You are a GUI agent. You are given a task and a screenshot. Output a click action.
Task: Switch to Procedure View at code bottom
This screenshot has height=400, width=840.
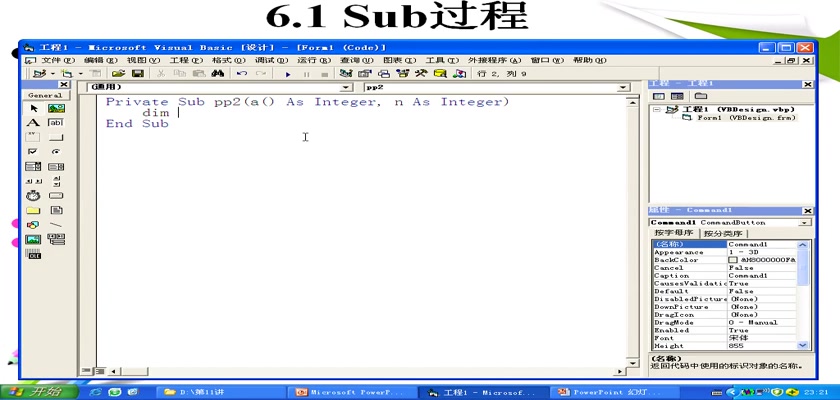click(85, 371)
